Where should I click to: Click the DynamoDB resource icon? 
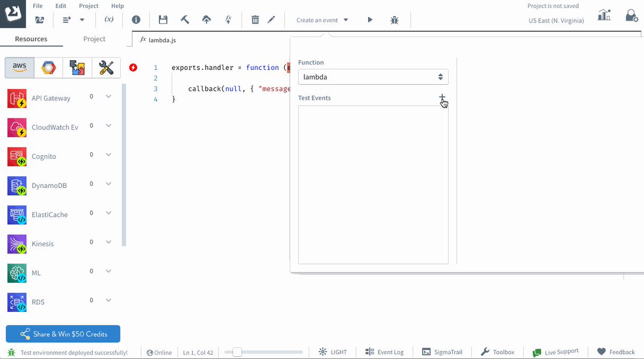click(17, 186)
